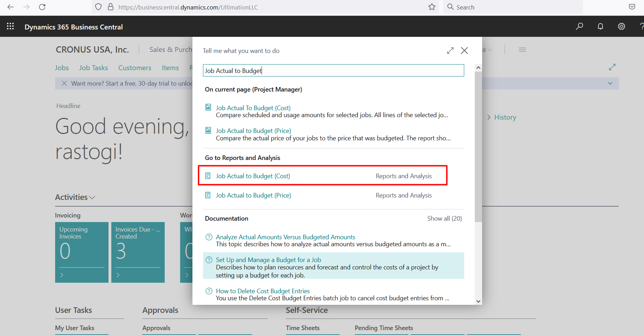Open Set Up and Manage a Budget article
The width and height of the screenshot is (644, 335).
click(268, 260)
